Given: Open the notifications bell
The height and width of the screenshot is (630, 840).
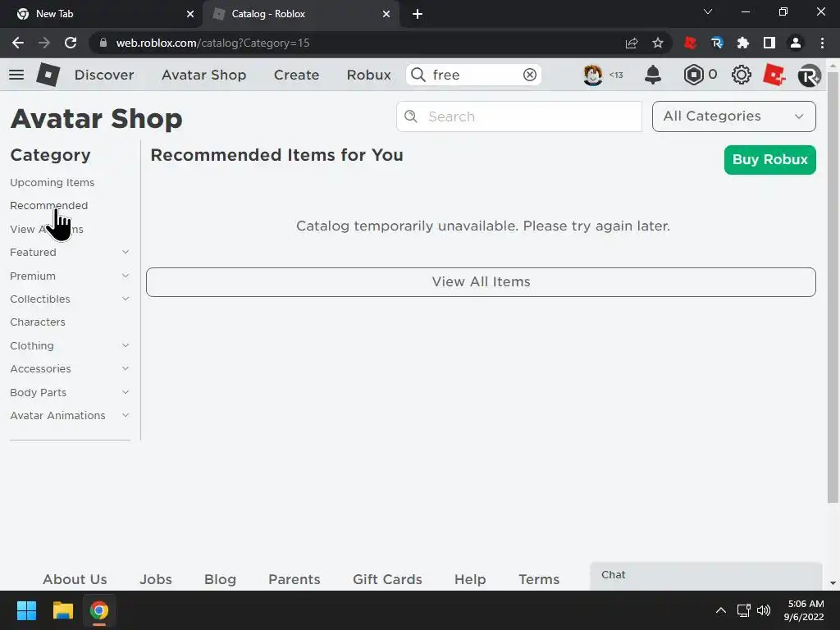Looking at the screenshot, I should click(x=652, y=75).
